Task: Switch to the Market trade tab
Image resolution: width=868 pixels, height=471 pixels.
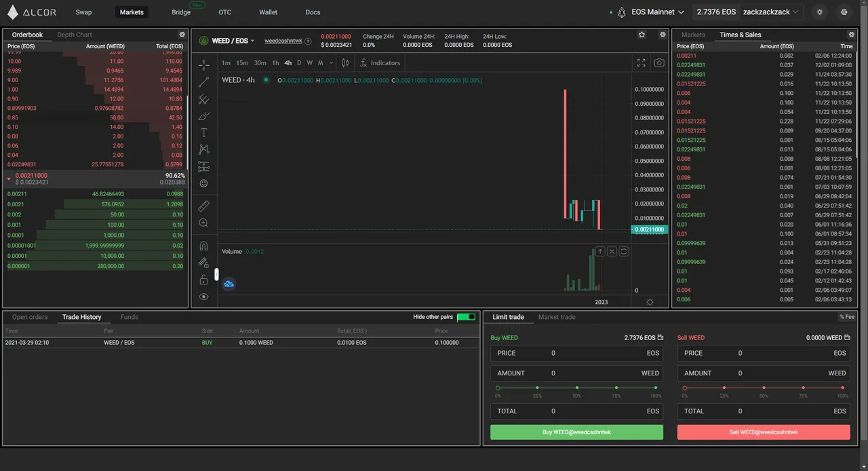Action: [x=557, y=317]
